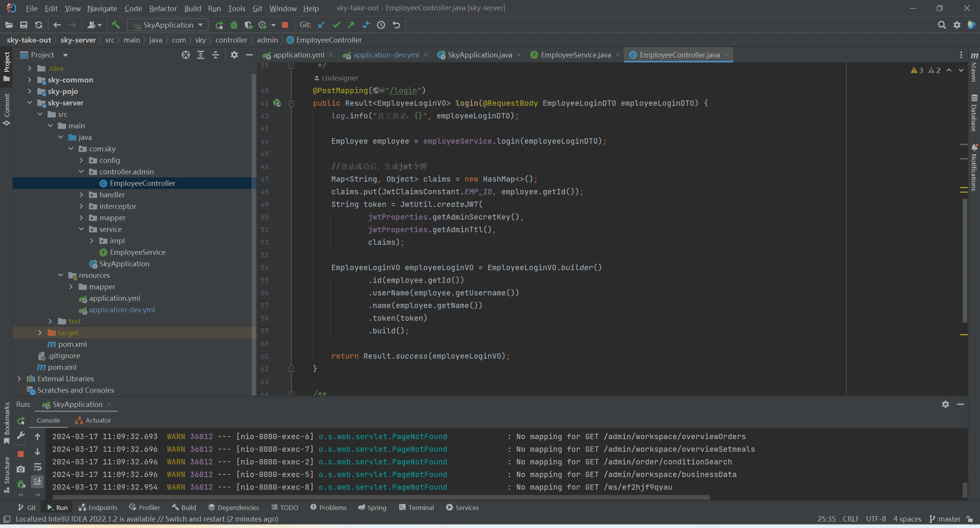Expand the sky-pojo module
The width and height of the screenshot is (980, 528).
pyautogui.click(x=29, y=91)
